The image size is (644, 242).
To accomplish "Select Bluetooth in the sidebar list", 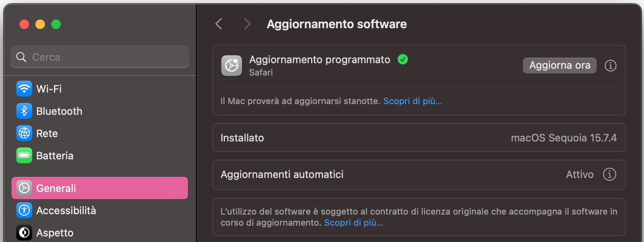I will (59, 111).
